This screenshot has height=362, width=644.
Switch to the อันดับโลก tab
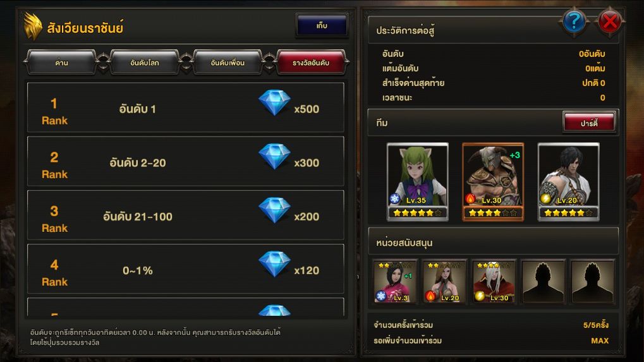pos(145,63)
